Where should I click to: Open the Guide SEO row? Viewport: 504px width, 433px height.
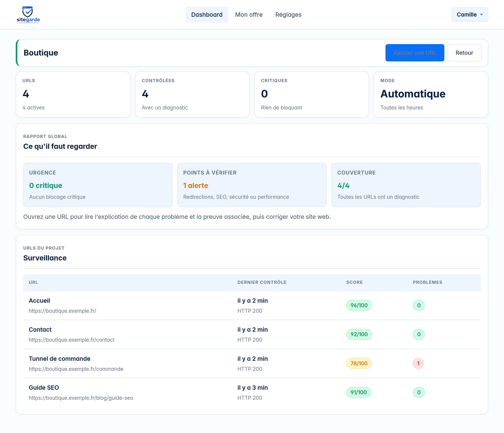coord(252,392)
